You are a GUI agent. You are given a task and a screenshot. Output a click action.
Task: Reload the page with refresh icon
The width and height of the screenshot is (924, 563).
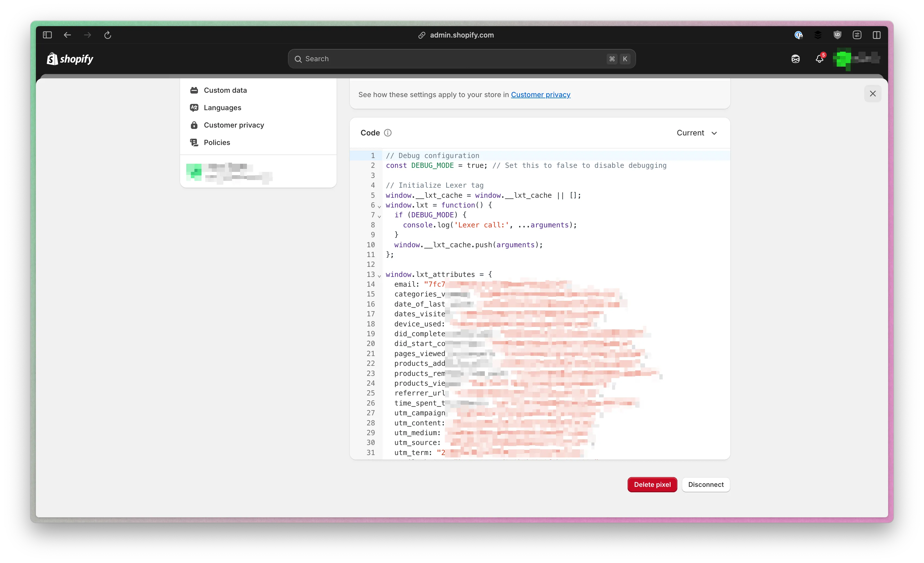coord(108,35)
